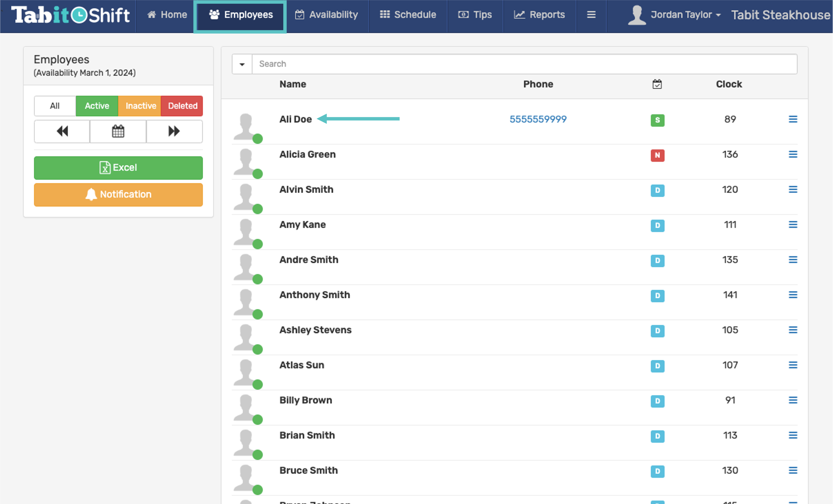The image size is (833, 504).
Task: Open Billy Brown's row menu
Action: pos(793,400)
